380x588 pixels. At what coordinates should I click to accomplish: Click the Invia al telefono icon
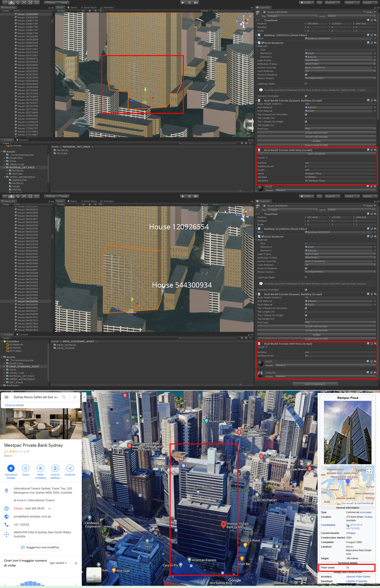[55, 468]
